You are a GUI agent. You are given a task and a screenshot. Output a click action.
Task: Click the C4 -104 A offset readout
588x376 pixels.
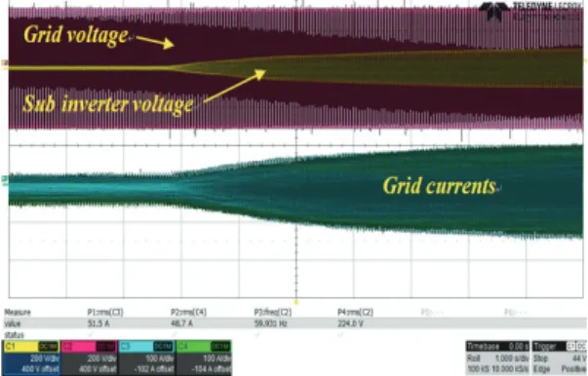[x=212, y=369]
